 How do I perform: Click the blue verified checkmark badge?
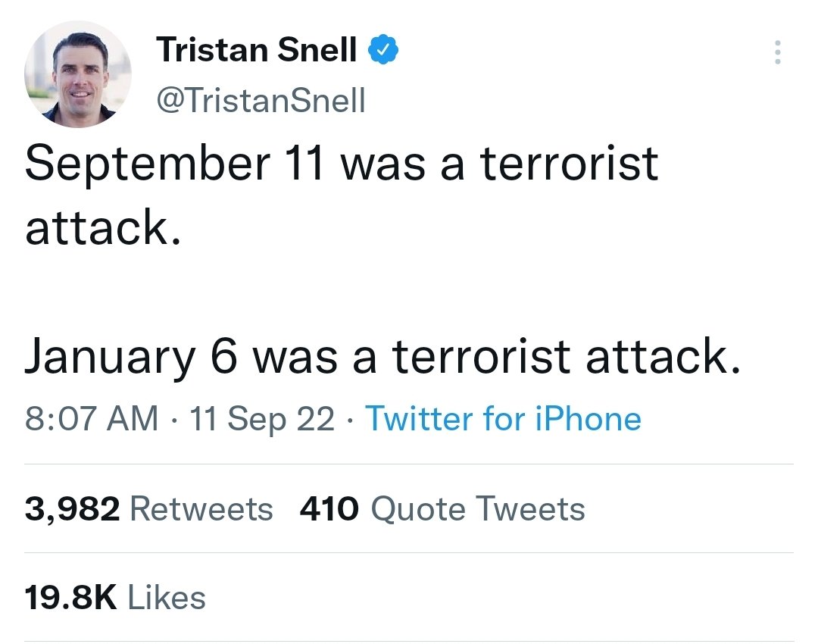click(383, 49)
